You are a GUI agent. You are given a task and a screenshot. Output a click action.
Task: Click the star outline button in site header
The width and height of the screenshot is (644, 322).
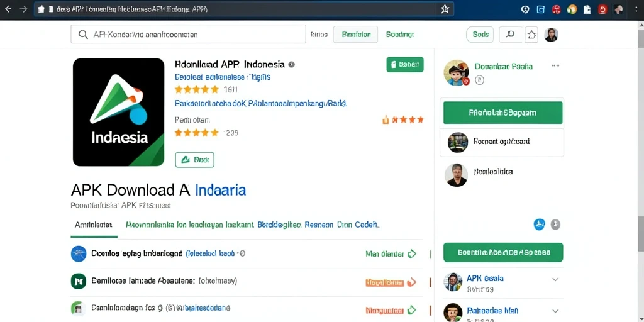pyautogui.click(x=531, y=35)
